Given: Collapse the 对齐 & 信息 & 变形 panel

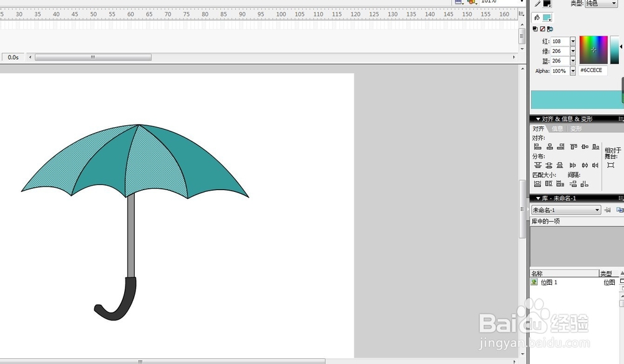Looking at the screenshot, I should 538,119.
